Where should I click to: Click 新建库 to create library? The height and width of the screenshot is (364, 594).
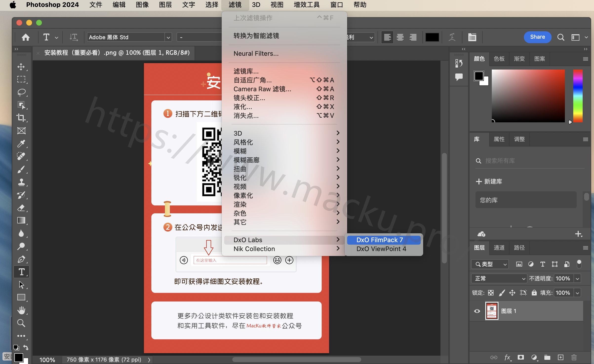click(489, 181)
